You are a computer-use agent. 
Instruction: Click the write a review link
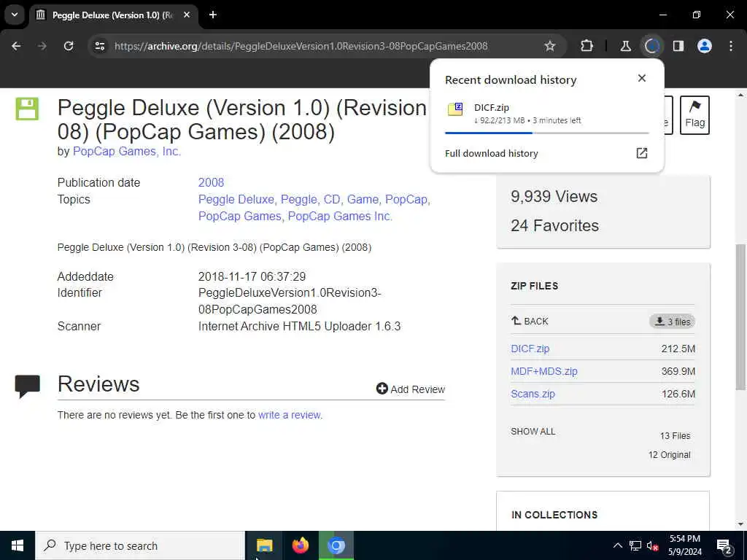(x=289, y=415)
